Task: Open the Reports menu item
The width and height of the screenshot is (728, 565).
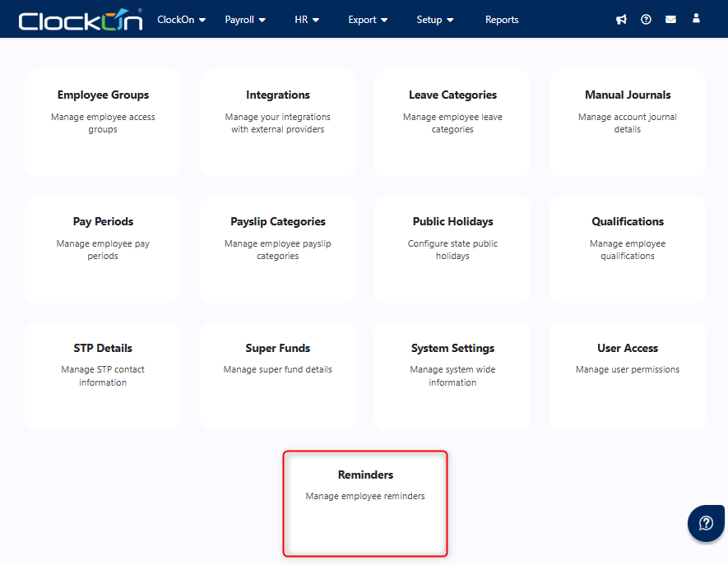Action: coord(502,20)
